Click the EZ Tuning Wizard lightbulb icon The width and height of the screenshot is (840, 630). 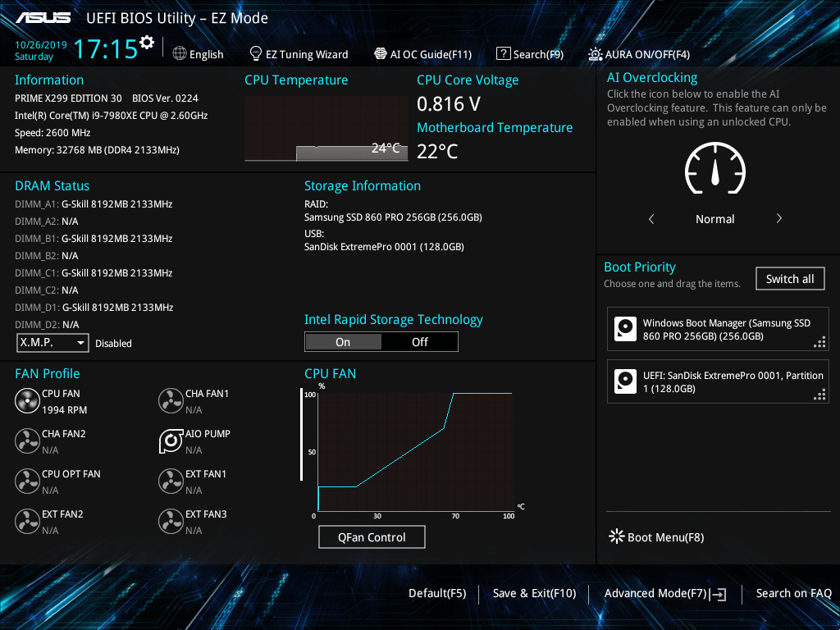coord(256,53)
